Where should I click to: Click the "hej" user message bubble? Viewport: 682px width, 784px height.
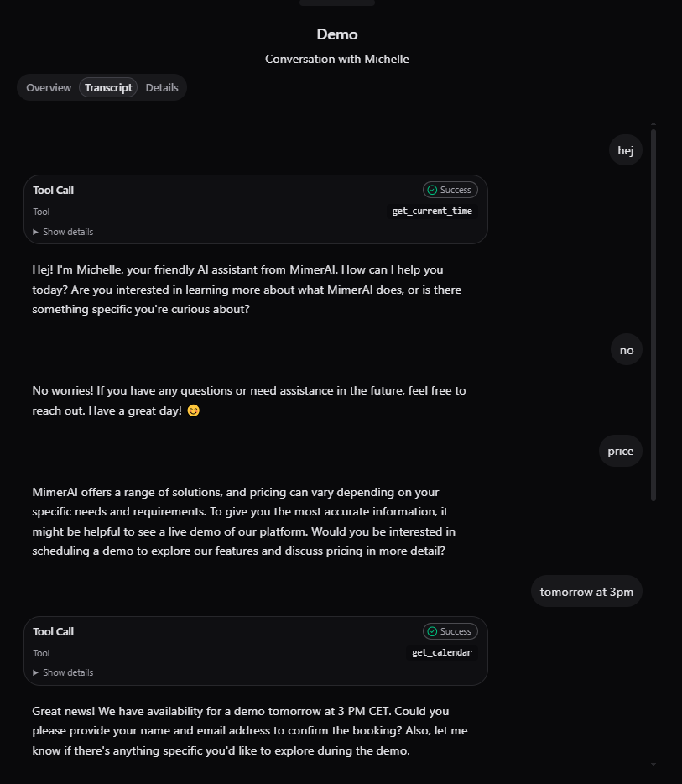[626, 151]
